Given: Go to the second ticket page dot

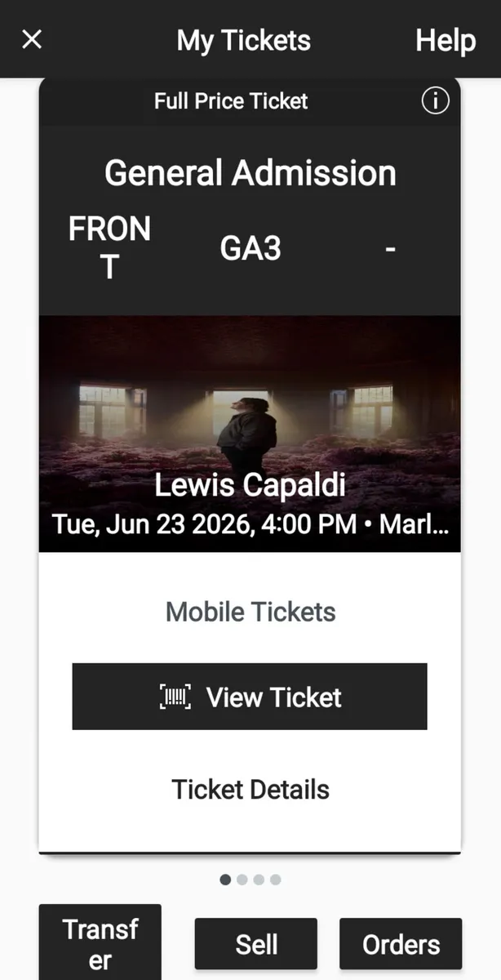Looking at the screenshot, I should [x=242, y=880].
